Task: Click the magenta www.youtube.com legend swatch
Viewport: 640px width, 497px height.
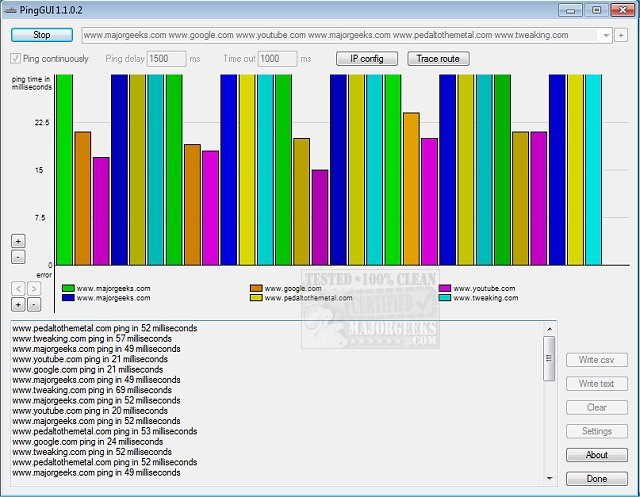Action: [x=445, y=288]
